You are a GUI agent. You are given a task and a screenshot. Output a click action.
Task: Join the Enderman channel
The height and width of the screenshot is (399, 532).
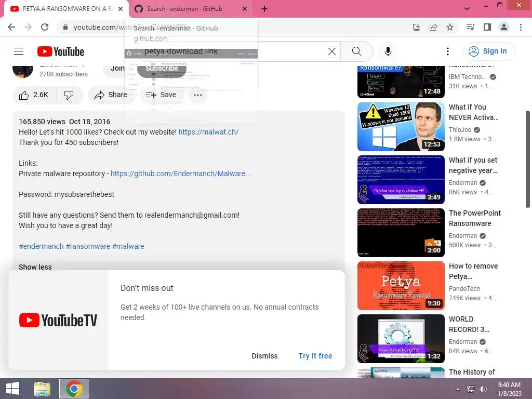117,68
